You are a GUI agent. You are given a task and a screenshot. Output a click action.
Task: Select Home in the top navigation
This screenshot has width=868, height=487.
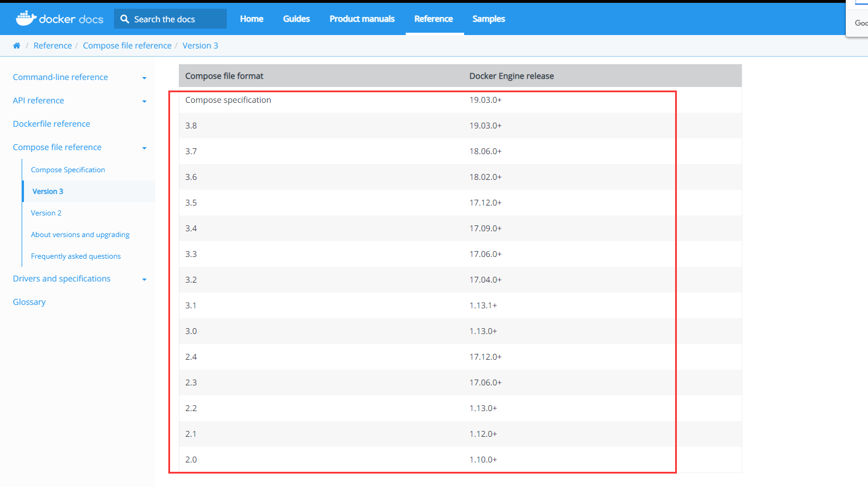[x=251, y=19]
